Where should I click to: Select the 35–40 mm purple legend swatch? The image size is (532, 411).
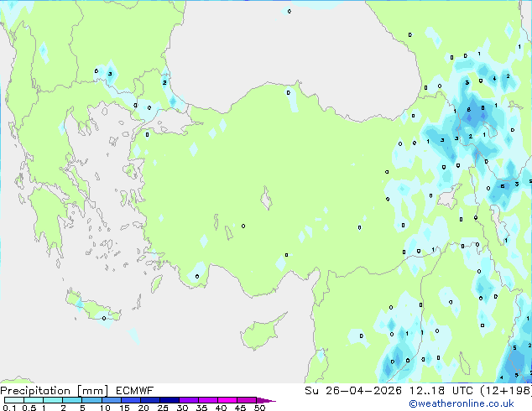pos(208,400)
